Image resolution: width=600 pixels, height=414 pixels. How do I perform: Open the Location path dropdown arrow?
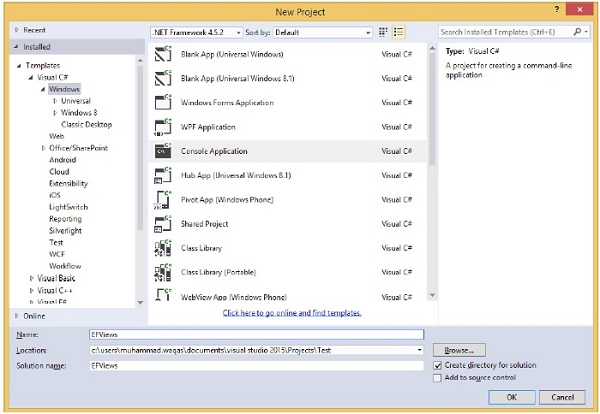419,350
